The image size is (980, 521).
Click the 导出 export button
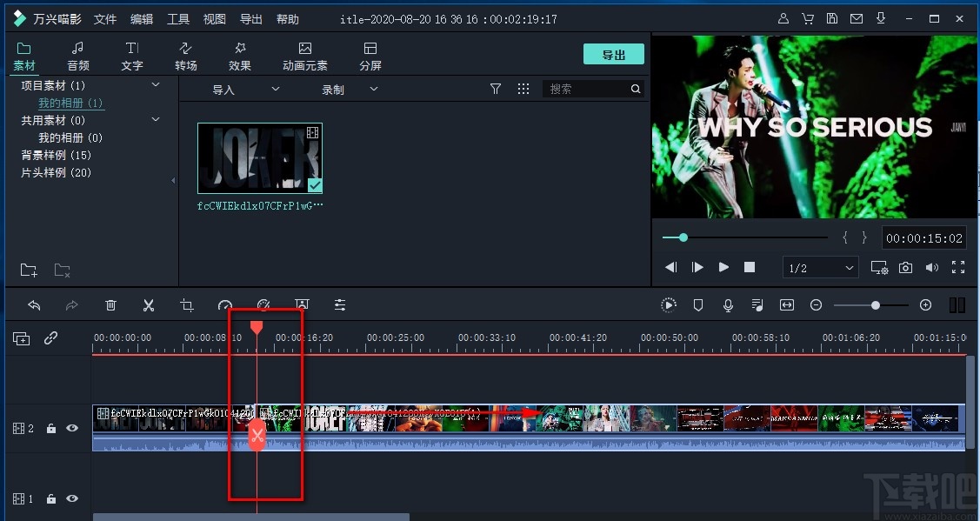613,53
